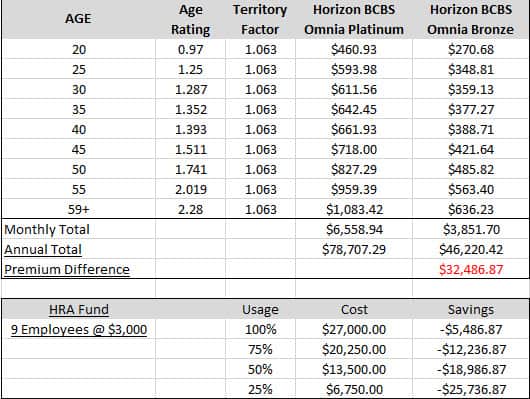Click the $27,000.00 HRA cost cell
This screenshot has height=399, width=530.
tap(354, 329)
